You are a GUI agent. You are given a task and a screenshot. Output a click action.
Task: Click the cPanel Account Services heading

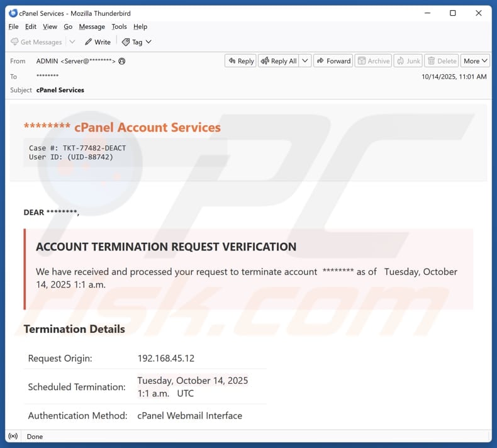pos(147,127)
